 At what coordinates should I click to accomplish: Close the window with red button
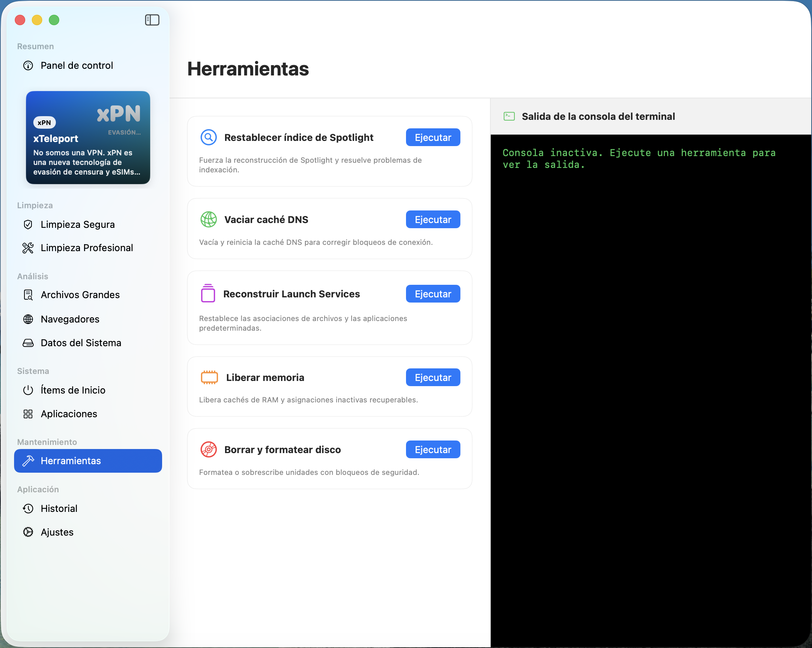[x=20, y=20]
